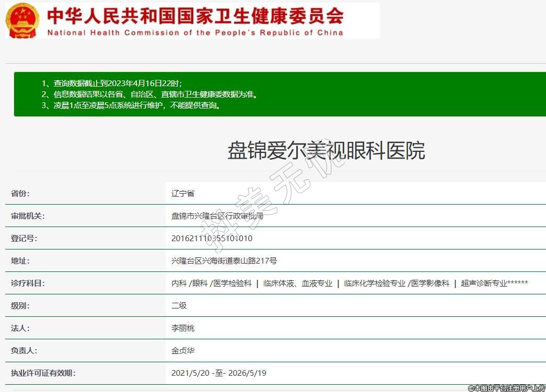Click hospital name heading 盘锦爱尔美视眼科医院
The image size is (546, 392).
tap(326, 150)
